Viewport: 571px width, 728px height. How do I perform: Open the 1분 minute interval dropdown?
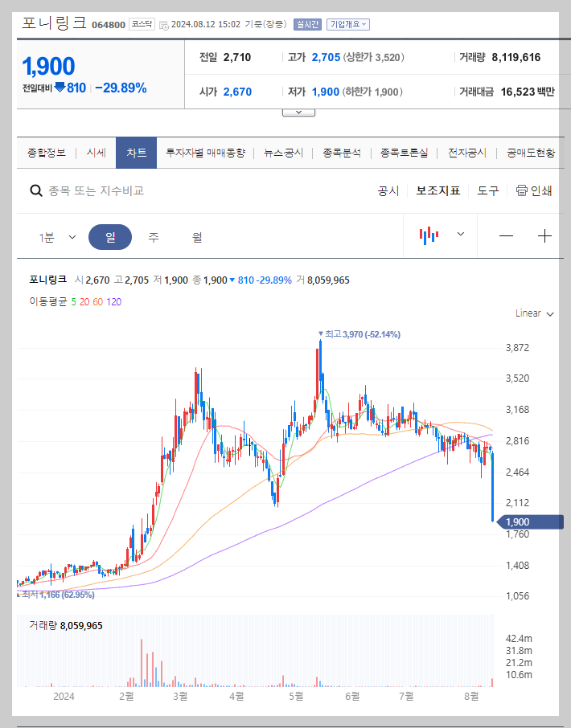click(56, 235)
